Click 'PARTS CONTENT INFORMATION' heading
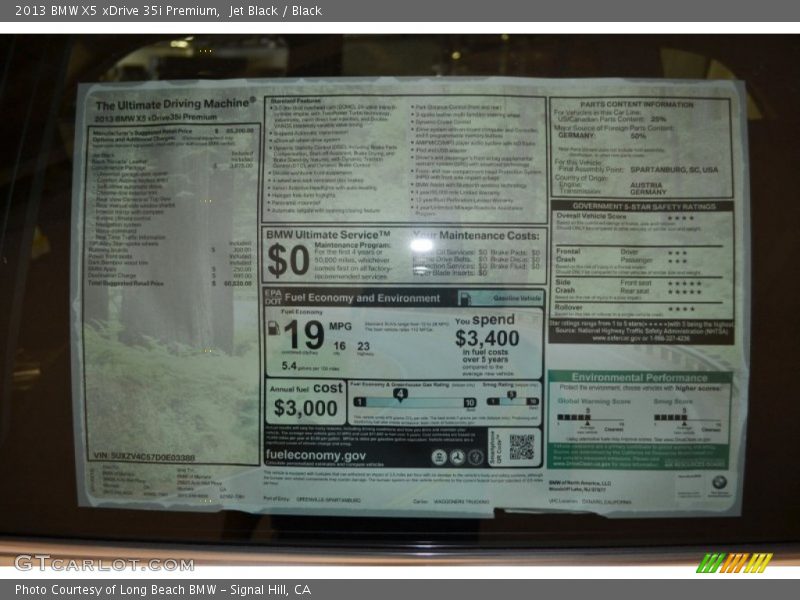 point(636,105)
